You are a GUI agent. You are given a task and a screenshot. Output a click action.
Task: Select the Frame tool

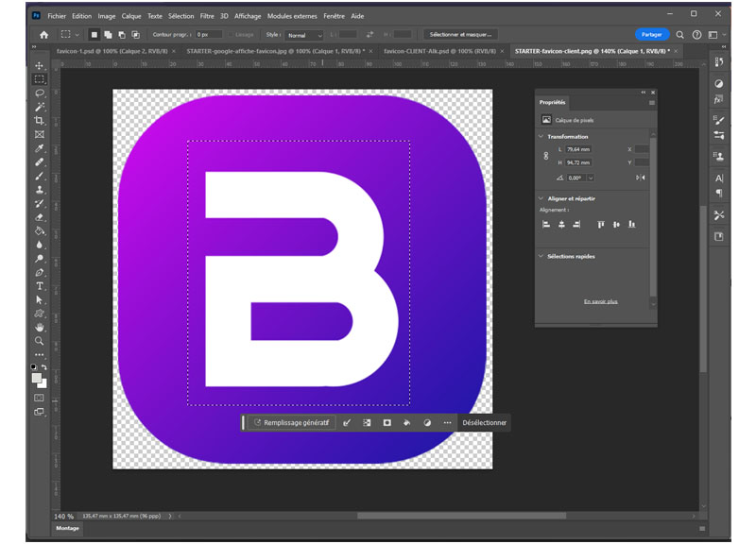[x=40, y=134]
